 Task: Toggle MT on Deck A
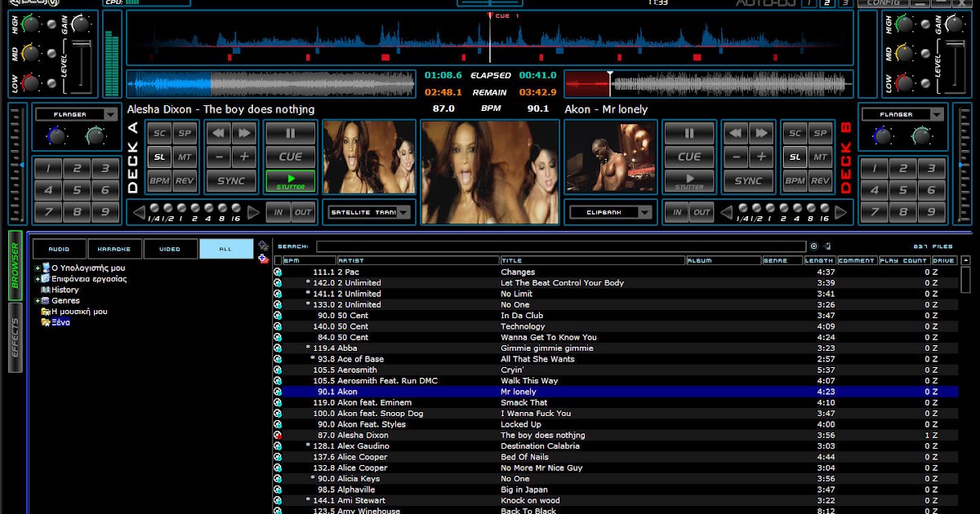coord(185,157)
